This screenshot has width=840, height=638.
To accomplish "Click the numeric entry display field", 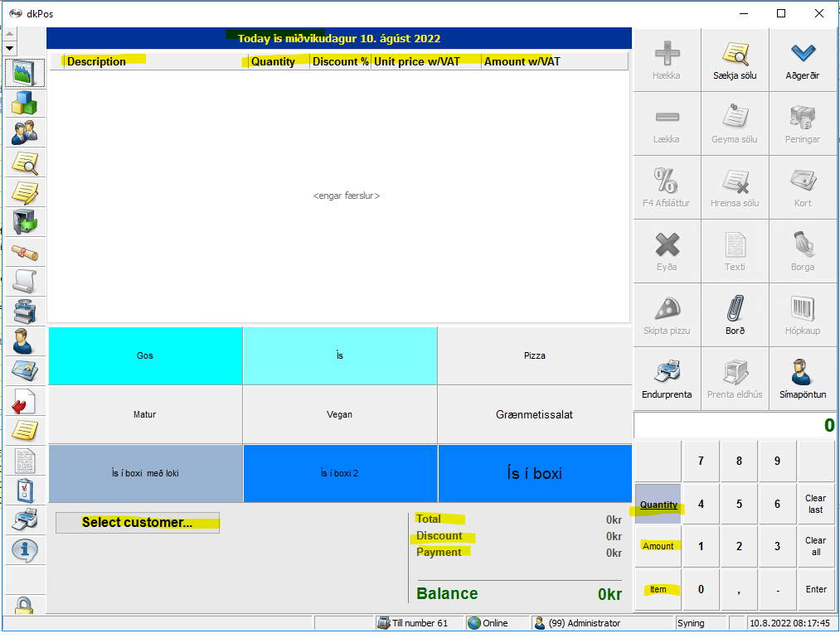I will [735, 426].
